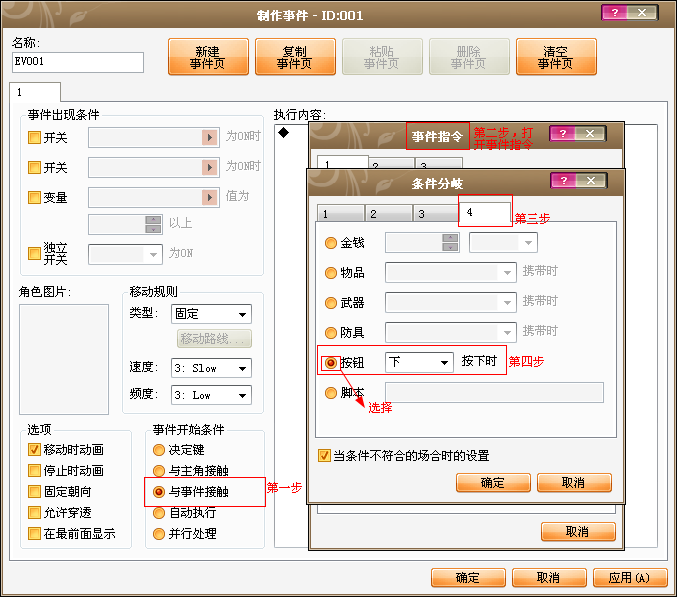The image size is (677, 597).
Task: Open switch picker arrow for first 开关
Action: [210, 138]
